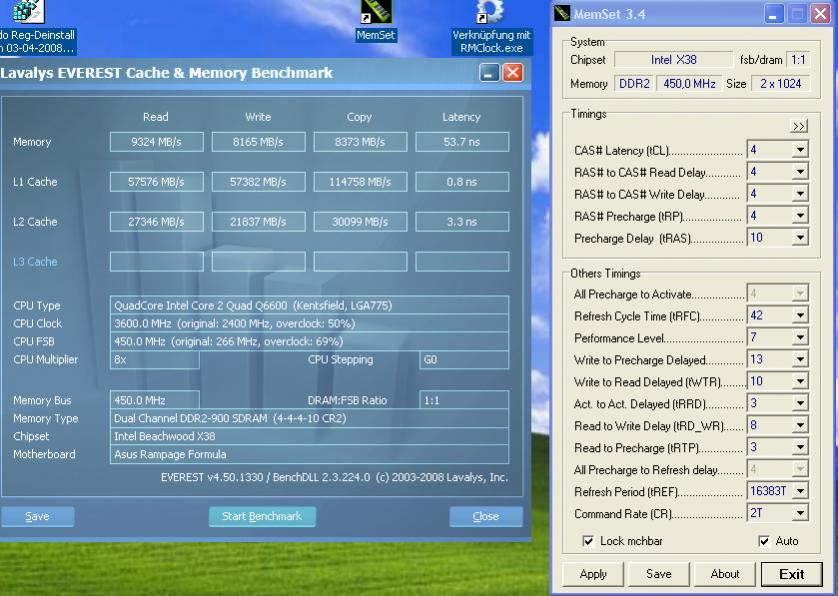Click Close in the EVEREST benchmark window
The height and width of the screenshot is (596, 838).
pyautogui.click(x=486, y=516)
